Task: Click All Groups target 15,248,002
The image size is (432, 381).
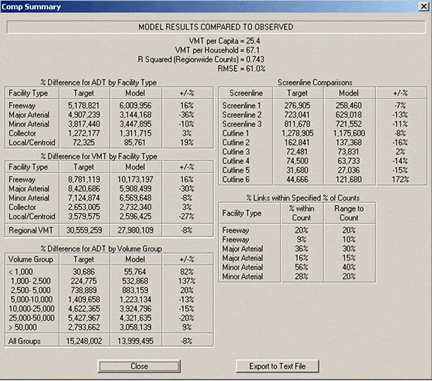Action: pyautogui.click(x=84, y=341)
